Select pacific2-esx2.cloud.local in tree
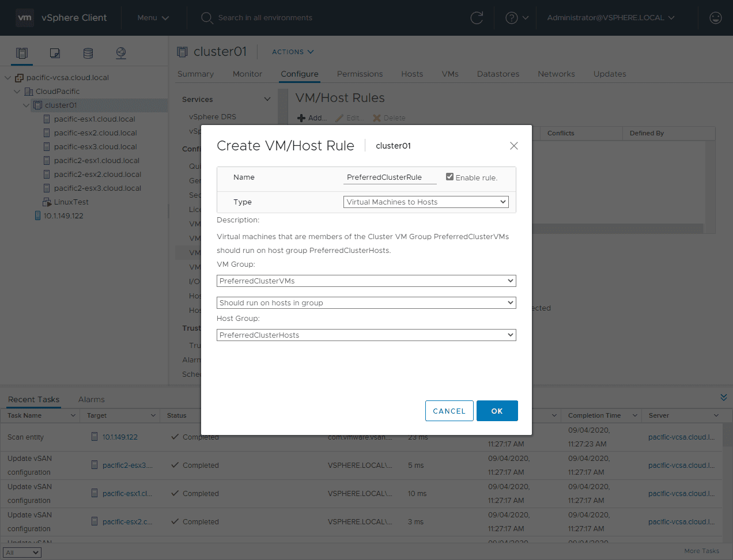 click(x=97, y=175)
